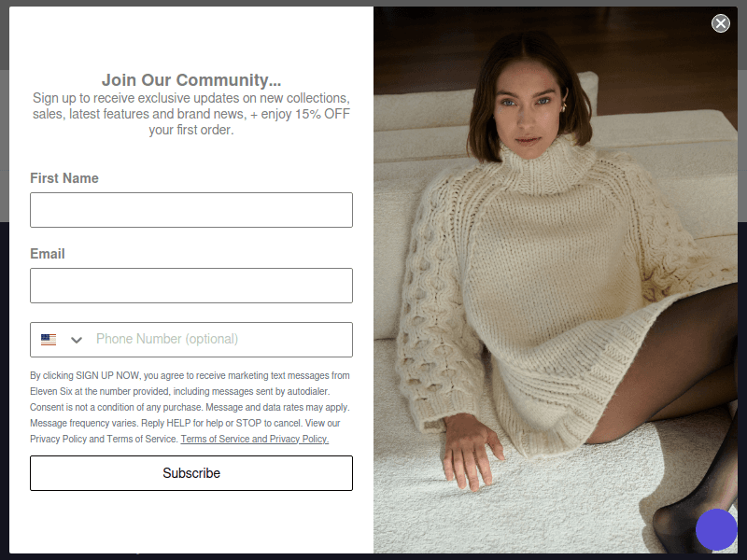Click the Subscribe button
This screenshot has width=747, height=560.
point(191,473)
